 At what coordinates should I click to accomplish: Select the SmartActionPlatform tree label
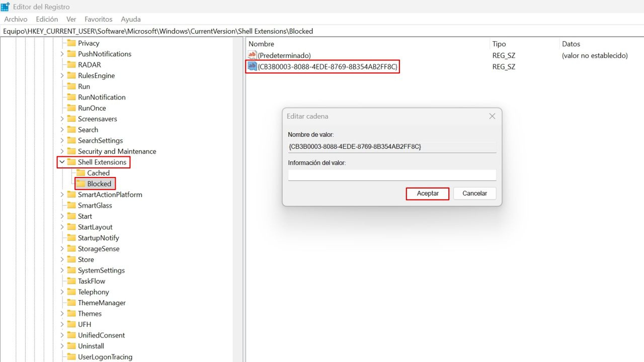point(110,195)
